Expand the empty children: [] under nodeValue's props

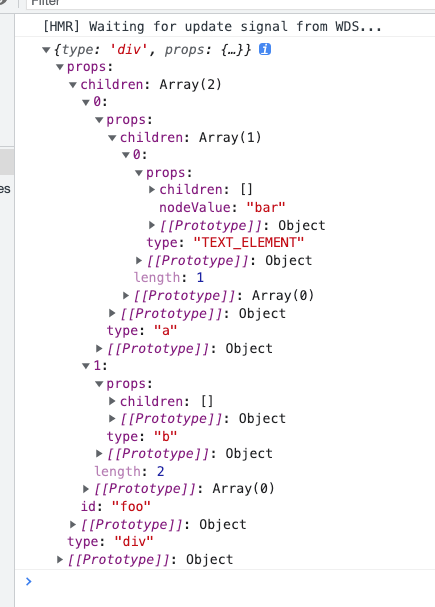[x=152, y=189]
